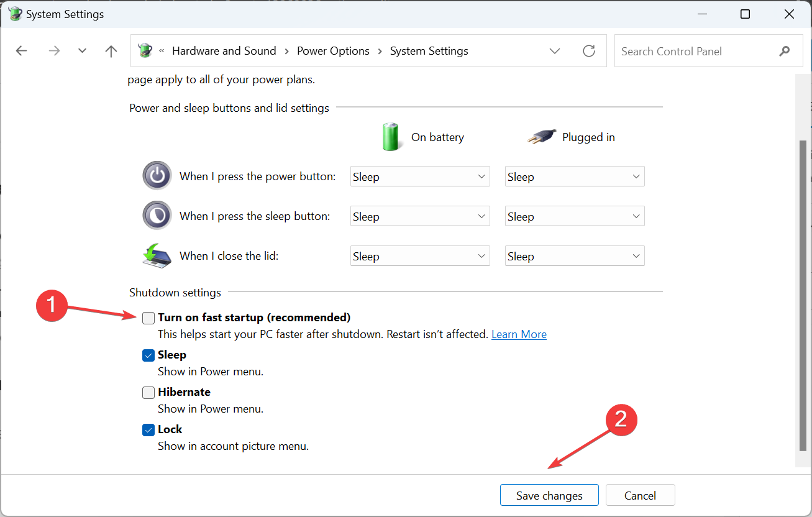Screen dimensions: 812x517
Task: Open the recent locations chevron
Action: click(82, 51)
